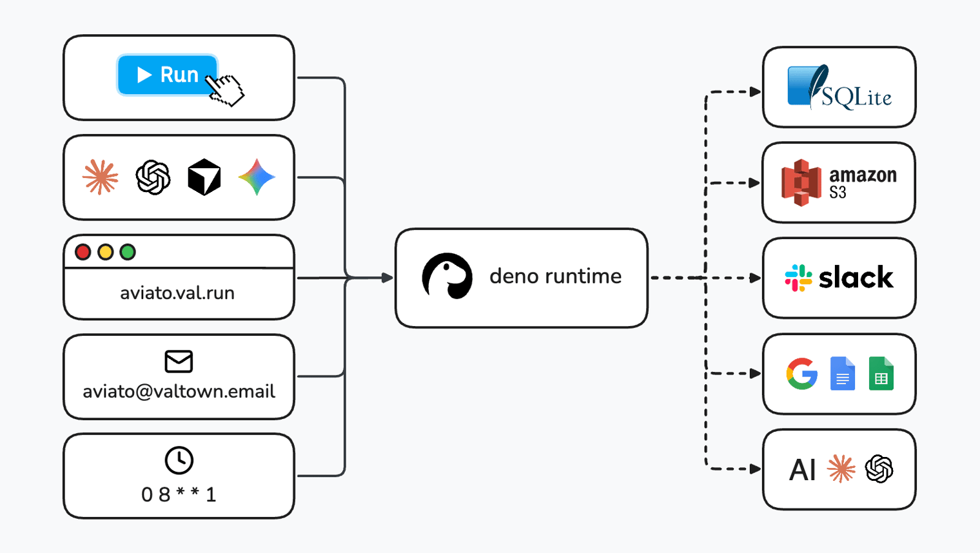Click the Claude starburst icon in left box

point(101,177)
